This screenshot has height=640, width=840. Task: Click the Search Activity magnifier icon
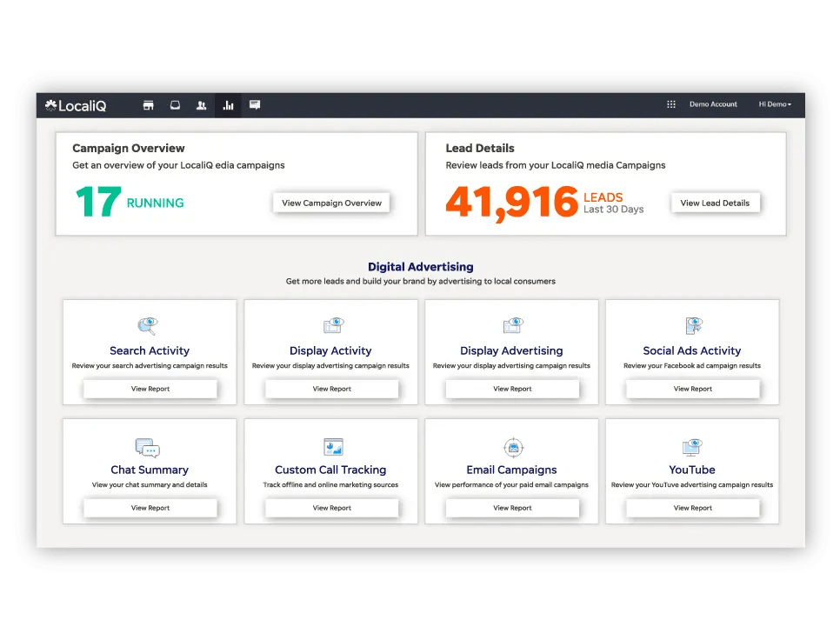pyautogui.click(x=147, y=325)
